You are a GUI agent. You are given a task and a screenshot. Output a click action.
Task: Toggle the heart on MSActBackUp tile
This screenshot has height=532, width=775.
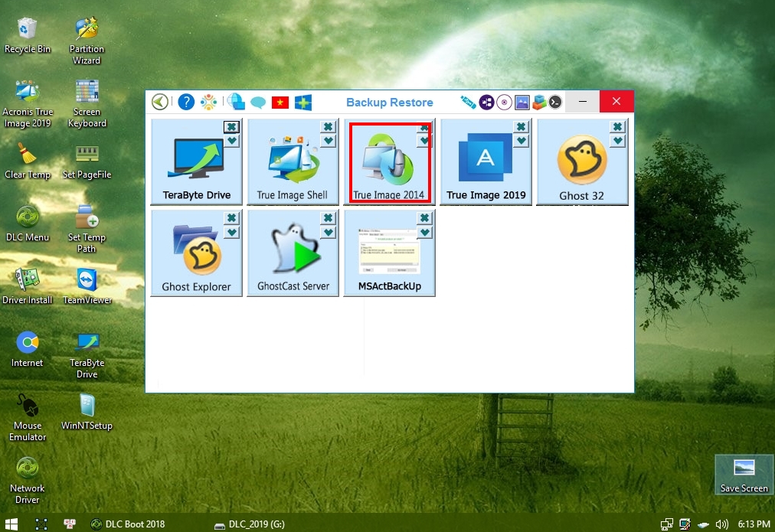click(424, 232)
